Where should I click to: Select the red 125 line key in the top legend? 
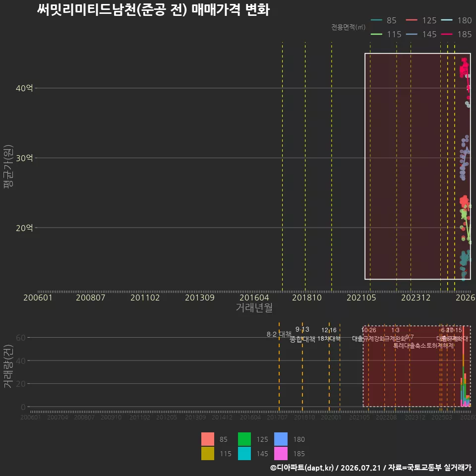tap(412, 20)
